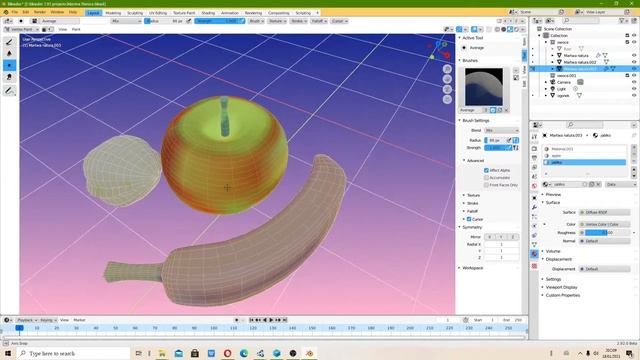
Task: Hide Martwa natura.002 with eye icon
Action: [634, 62]
